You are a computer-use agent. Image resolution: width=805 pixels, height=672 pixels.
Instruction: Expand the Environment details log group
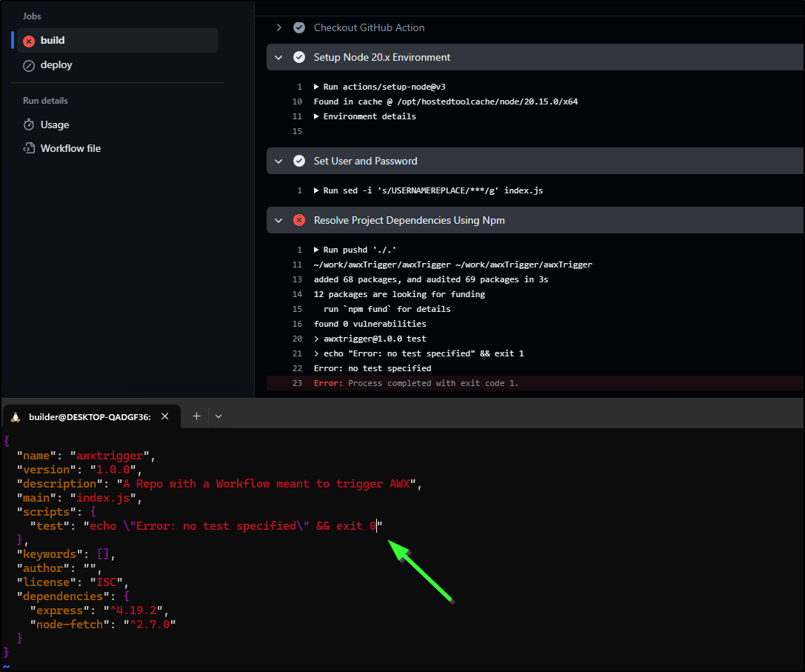pyautogui.click(x=316, y=116)
